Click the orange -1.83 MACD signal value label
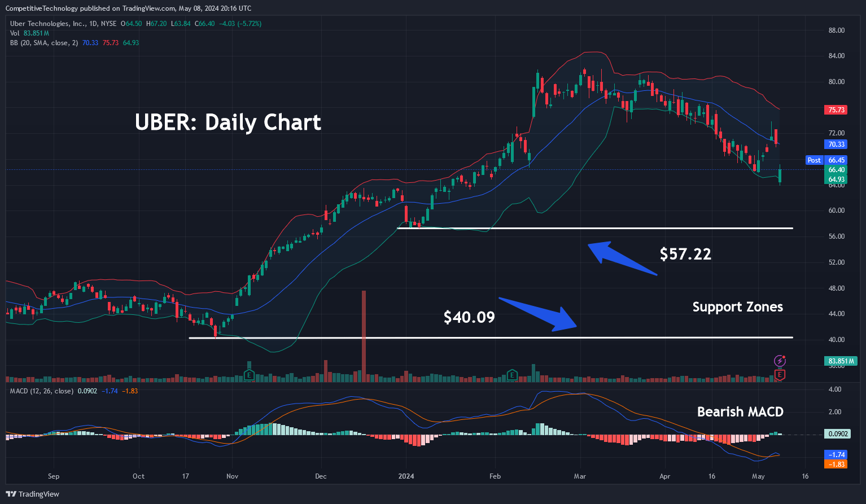The height and width of the screenshot is (504, 866). point(836,464)
